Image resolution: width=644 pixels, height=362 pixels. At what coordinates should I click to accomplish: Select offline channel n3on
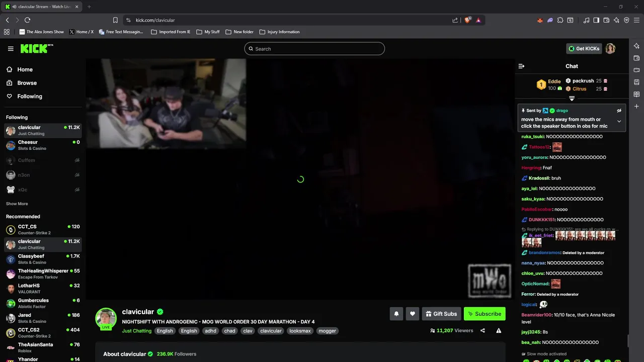pyautogui.click(x=43, y=175)
